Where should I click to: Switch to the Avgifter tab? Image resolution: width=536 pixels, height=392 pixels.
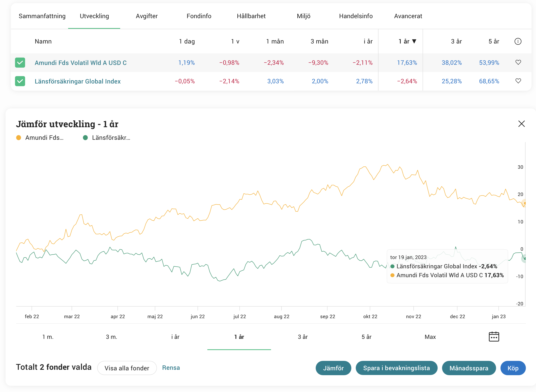coord(146,16)
